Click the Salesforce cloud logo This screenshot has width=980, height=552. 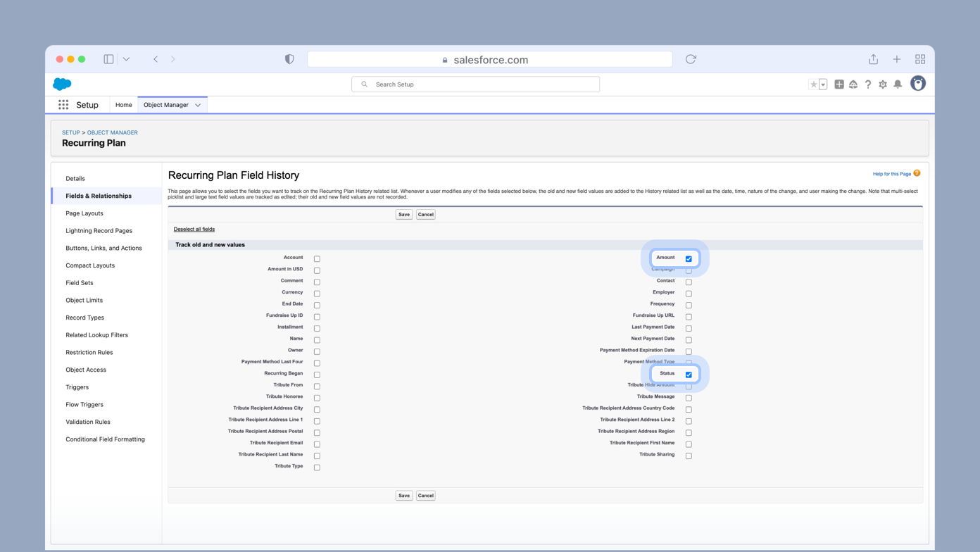pyautogui.click(x=61, y=84)
